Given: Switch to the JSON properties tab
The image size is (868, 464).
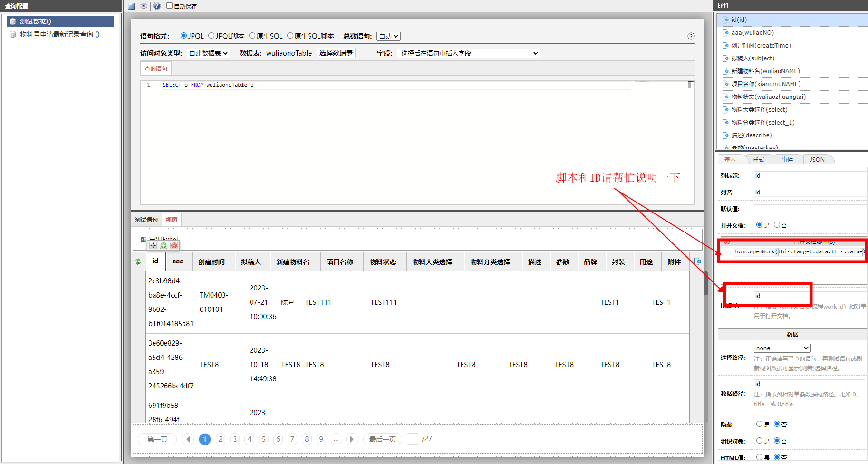Looking at the screenshot, I should [x=817, y=159].
